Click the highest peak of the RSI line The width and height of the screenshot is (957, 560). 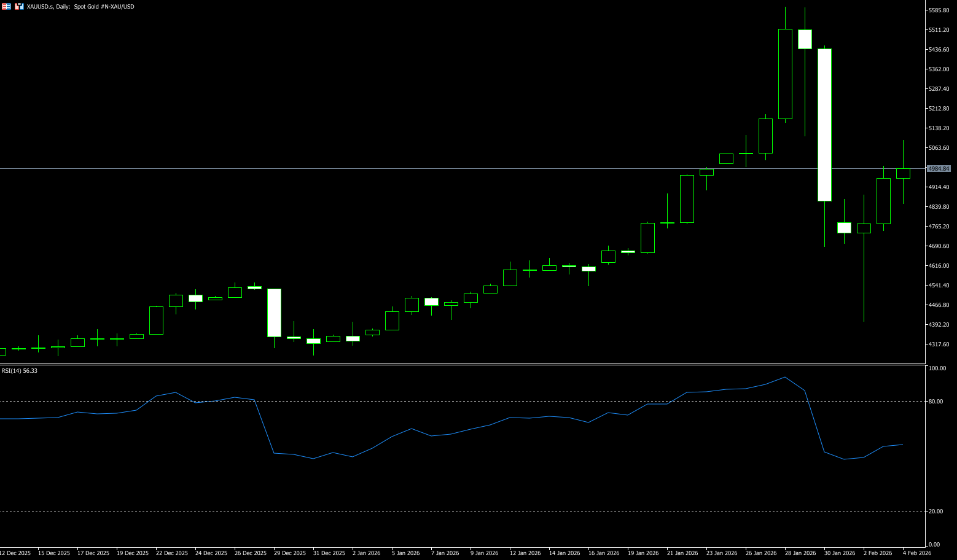click(x=785, y=378)
